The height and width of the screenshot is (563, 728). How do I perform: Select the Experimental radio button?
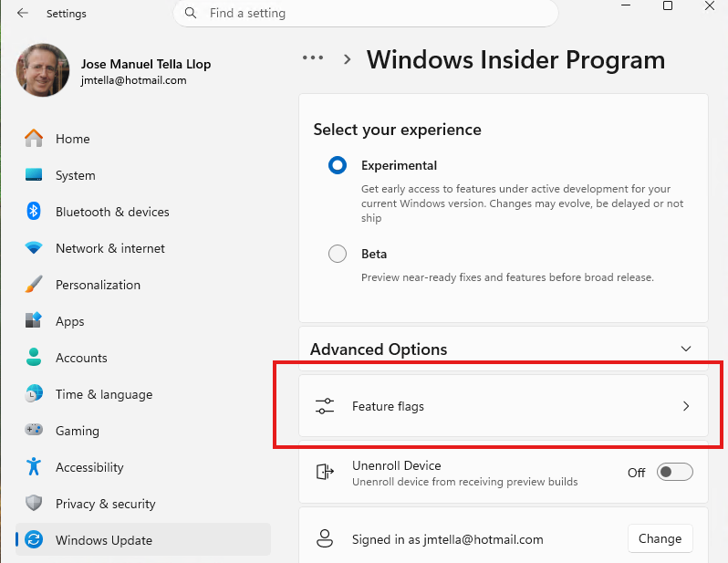[x=338, y=165]
